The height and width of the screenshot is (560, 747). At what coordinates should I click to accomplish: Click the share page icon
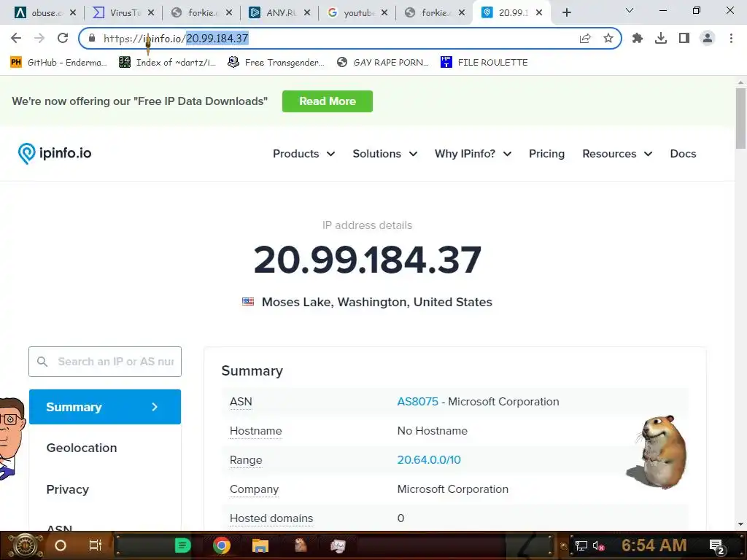[x=585, y=38]
